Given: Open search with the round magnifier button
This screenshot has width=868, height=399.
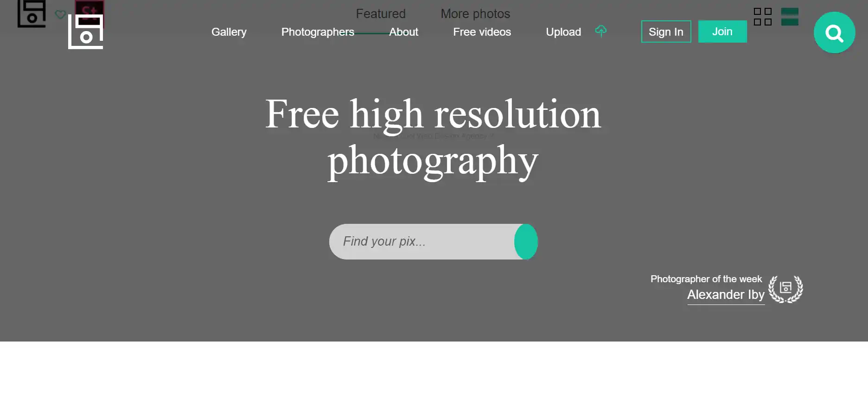Looking at the screenshot, I should pyautogui.click(x=835, y=32).
